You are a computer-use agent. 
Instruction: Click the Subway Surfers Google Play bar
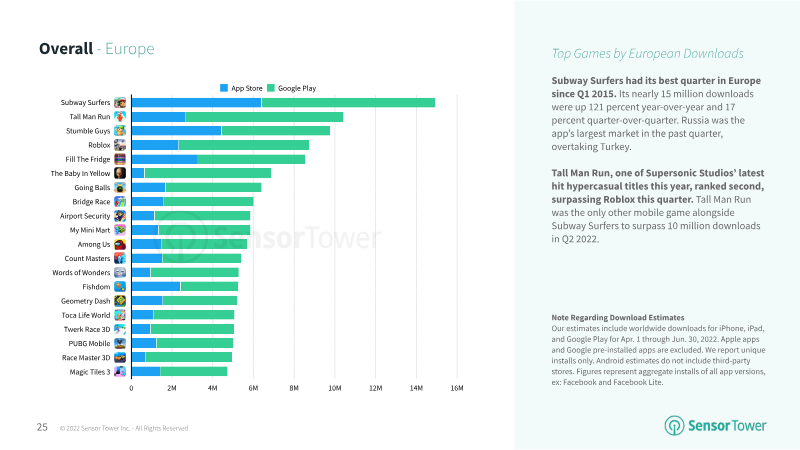(348, 103)
